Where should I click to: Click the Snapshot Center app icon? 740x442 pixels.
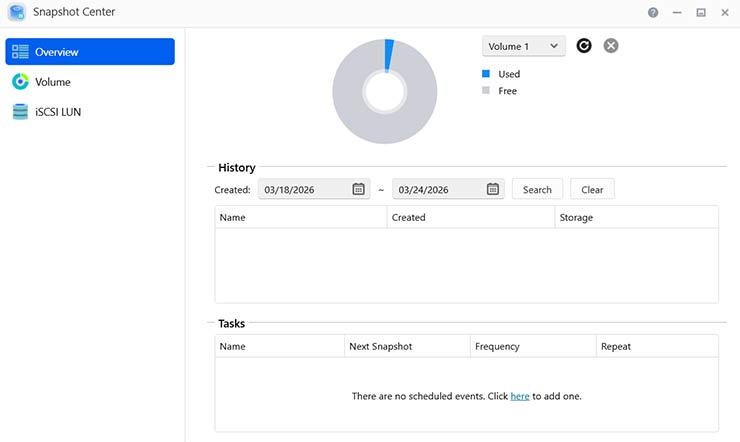(17, 12)
